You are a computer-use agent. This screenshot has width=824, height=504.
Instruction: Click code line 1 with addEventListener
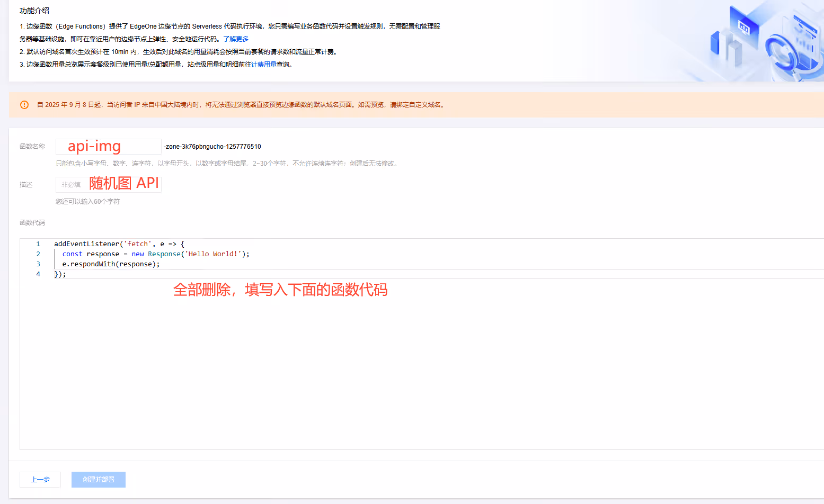(119, 244)
